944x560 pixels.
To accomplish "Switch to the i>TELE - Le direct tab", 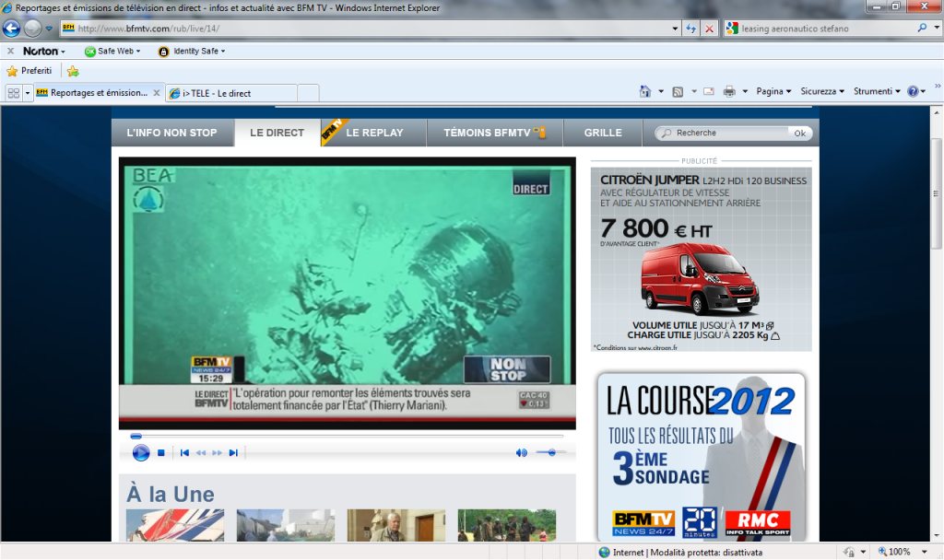I will (x=230, y=93).
